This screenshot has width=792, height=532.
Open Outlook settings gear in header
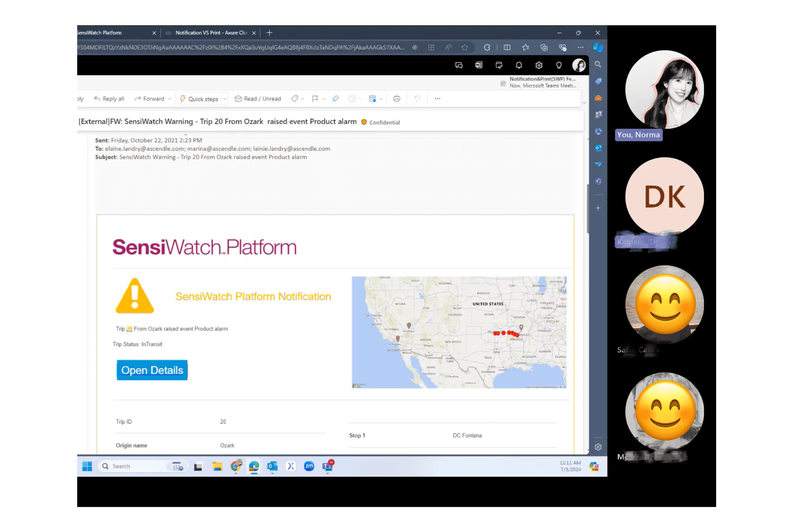pos(539,65)
